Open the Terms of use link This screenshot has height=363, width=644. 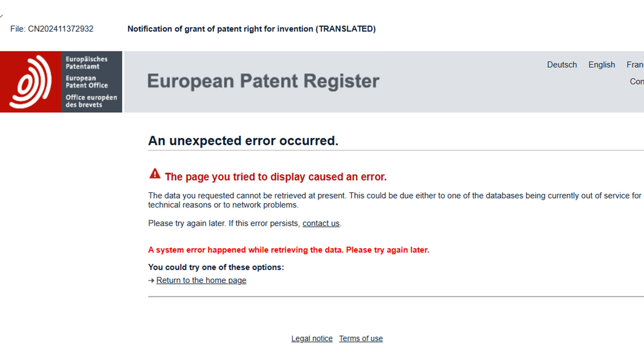361,338
